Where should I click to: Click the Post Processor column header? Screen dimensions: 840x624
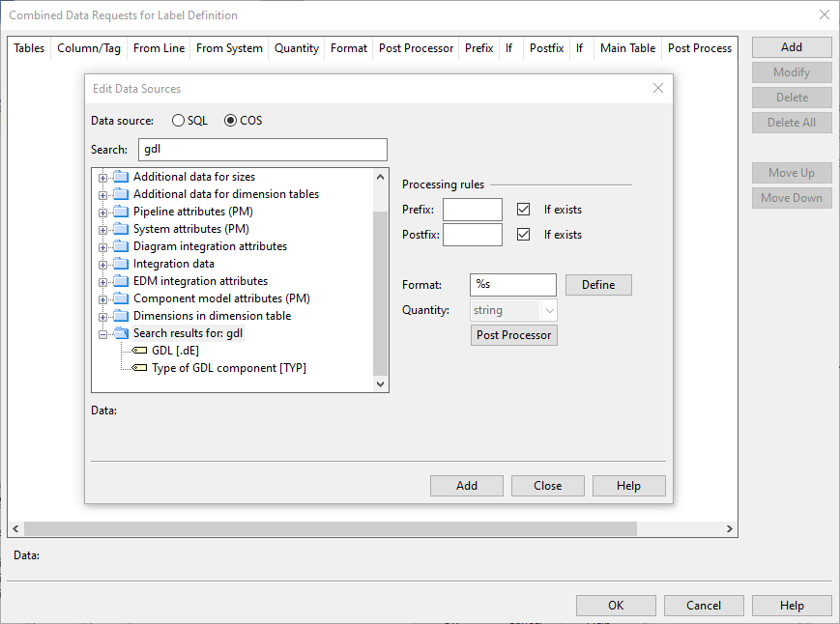[x=416, y=48]
